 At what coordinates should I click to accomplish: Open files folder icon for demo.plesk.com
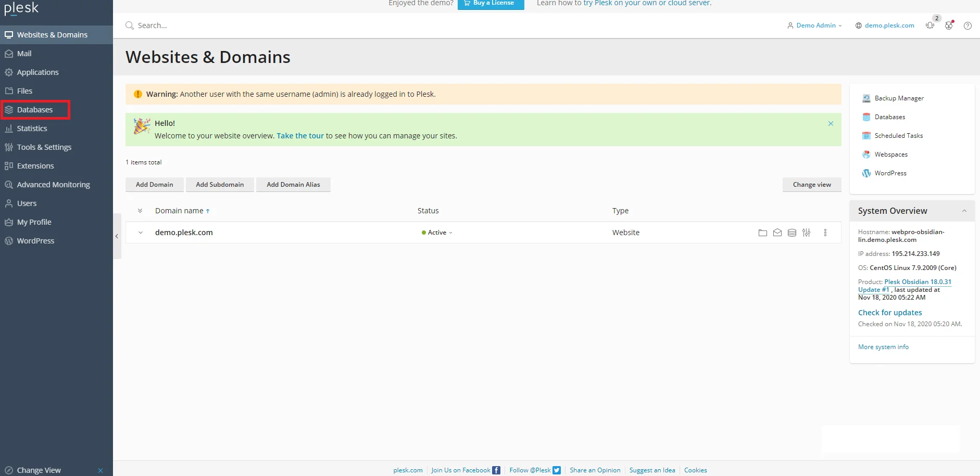click(x=762, y=233)
